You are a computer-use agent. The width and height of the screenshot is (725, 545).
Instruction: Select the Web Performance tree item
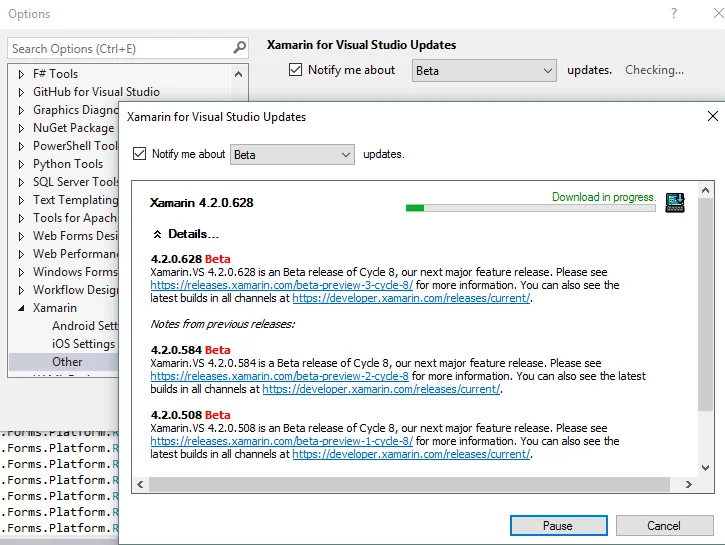[75, 254]
